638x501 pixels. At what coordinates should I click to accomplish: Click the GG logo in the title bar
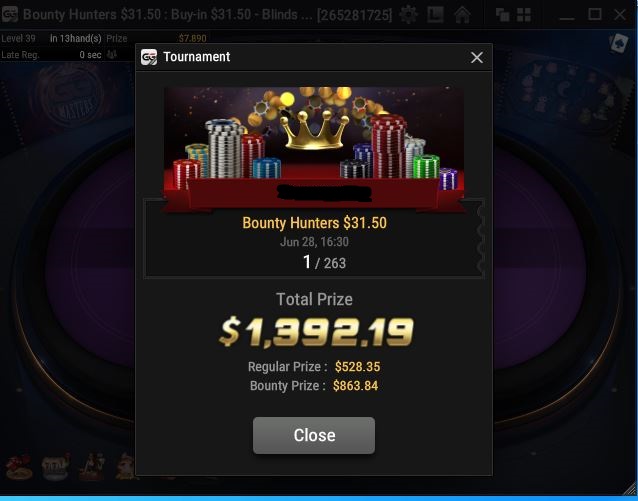tap(10, 15)
